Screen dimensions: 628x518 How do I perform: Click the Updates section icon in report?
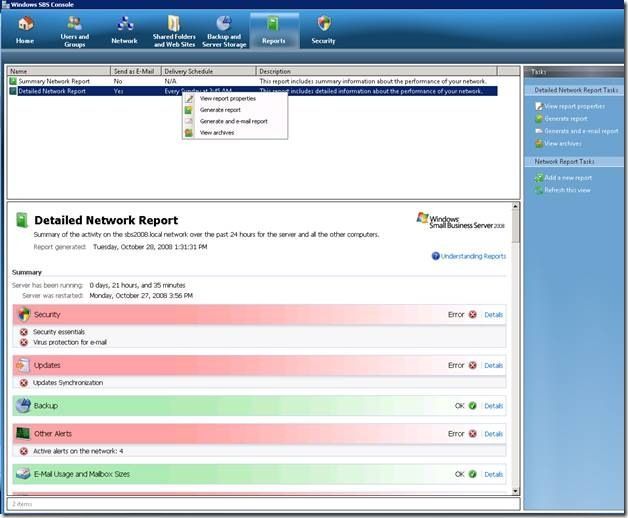pos(23,365)
